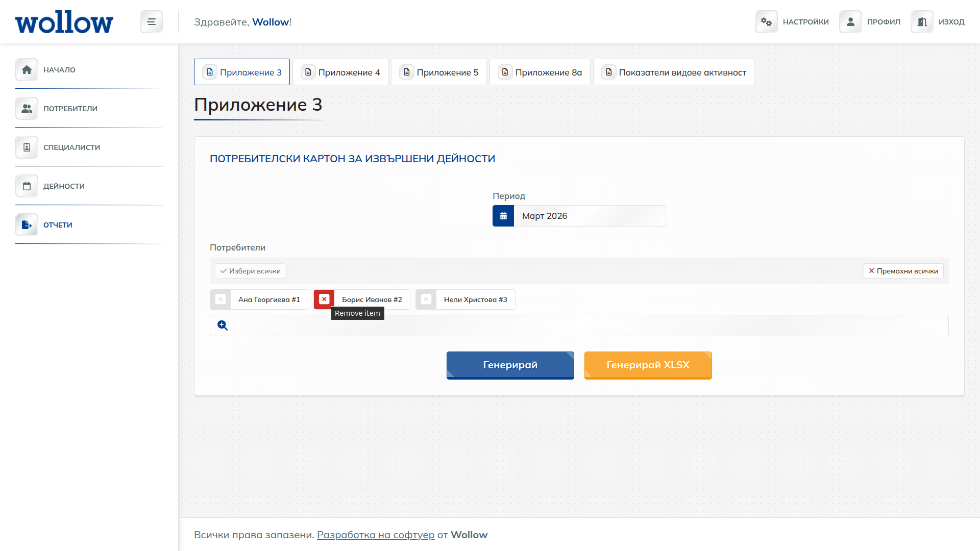Click the Изход exit icon
The image size is (980, 551).
(x=922, y=21)
